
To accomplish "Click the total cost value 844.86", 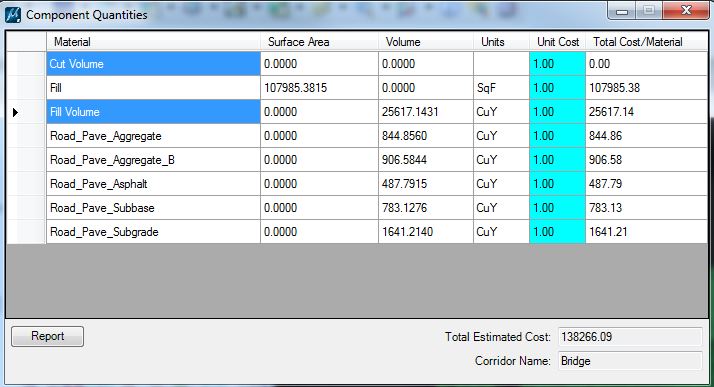I will click(x=605, y=136).
